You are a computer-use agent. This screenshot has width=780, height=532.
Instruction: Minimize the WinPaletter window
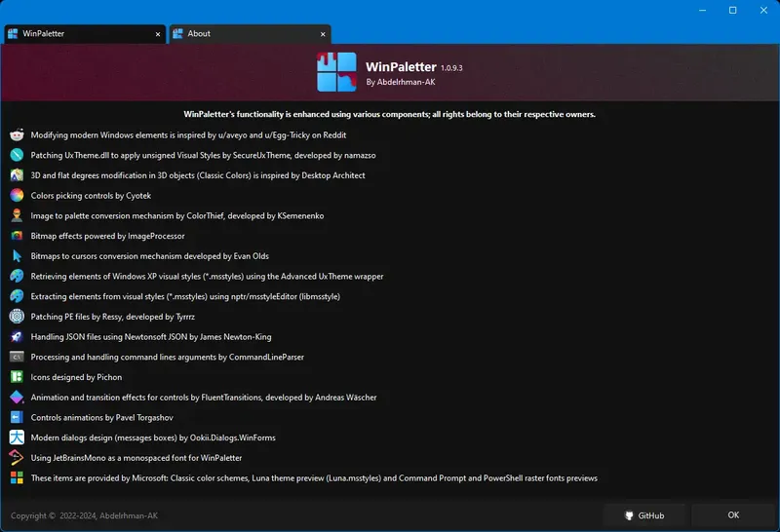pyautogui.click(x=702, y=10)
